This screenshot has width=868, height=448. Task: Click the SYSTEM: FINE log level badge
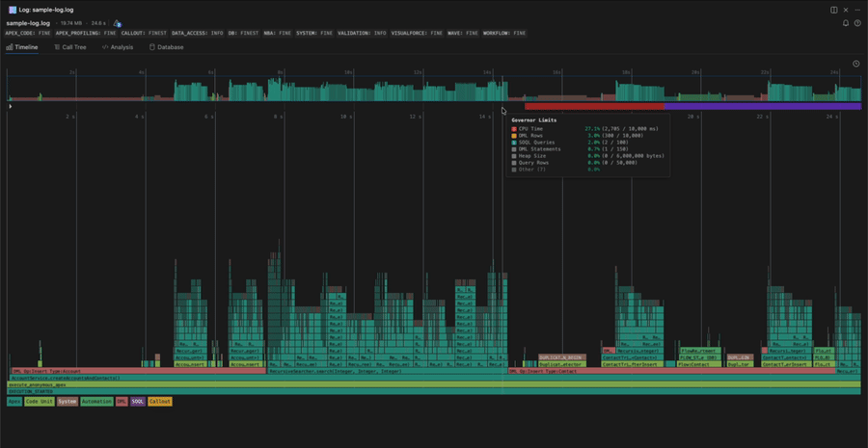(x=314, y=33)
